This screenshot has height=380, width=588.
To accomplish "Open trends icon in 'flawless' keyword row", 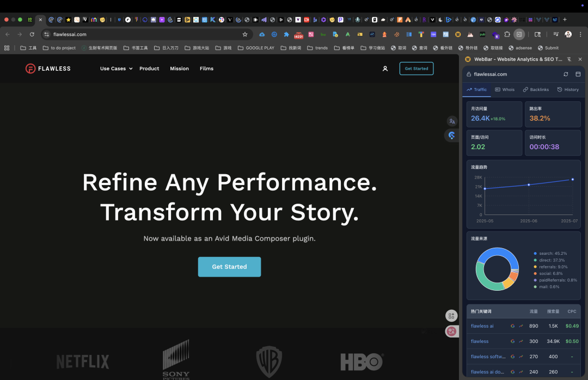I will [x=521, y=341].
